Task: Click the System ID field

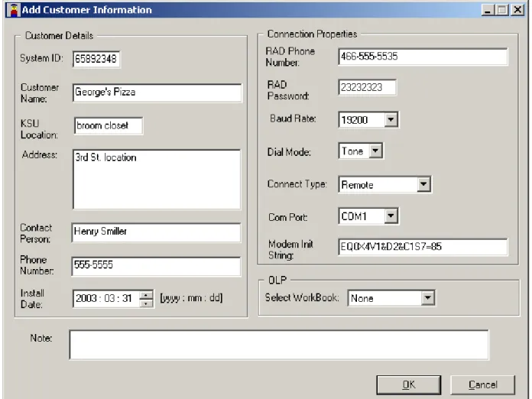Action: [96, 59]
